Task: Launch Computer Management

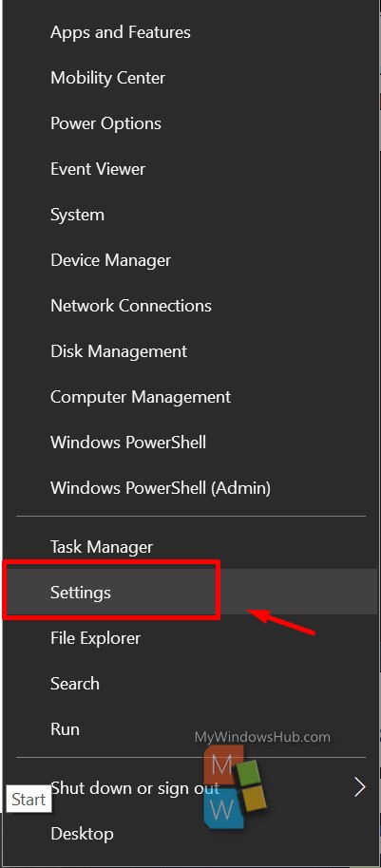Action: pyautogui.click(x=190, y=396)
